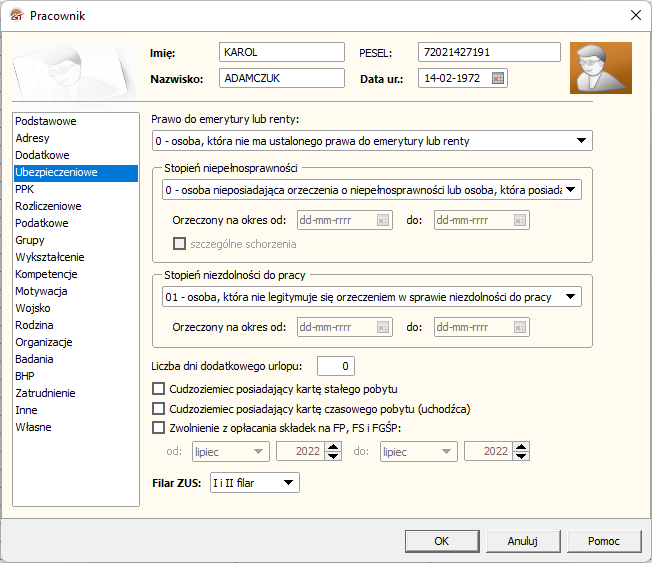Screen dimensions: 652x563
Task: Toggle 'szczególne schorzenia' checkbox
Action: (179, 244)
